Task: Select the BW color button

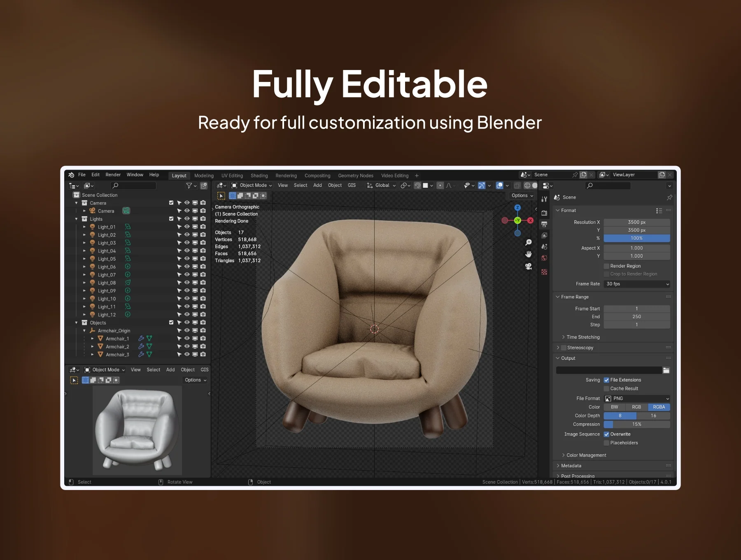Action: 614,407
